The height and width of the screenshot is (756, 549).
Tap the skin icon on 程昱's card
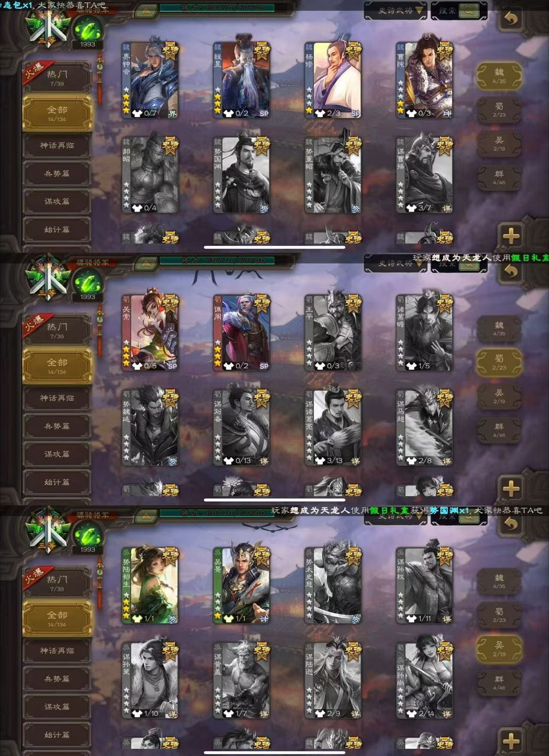228,113
